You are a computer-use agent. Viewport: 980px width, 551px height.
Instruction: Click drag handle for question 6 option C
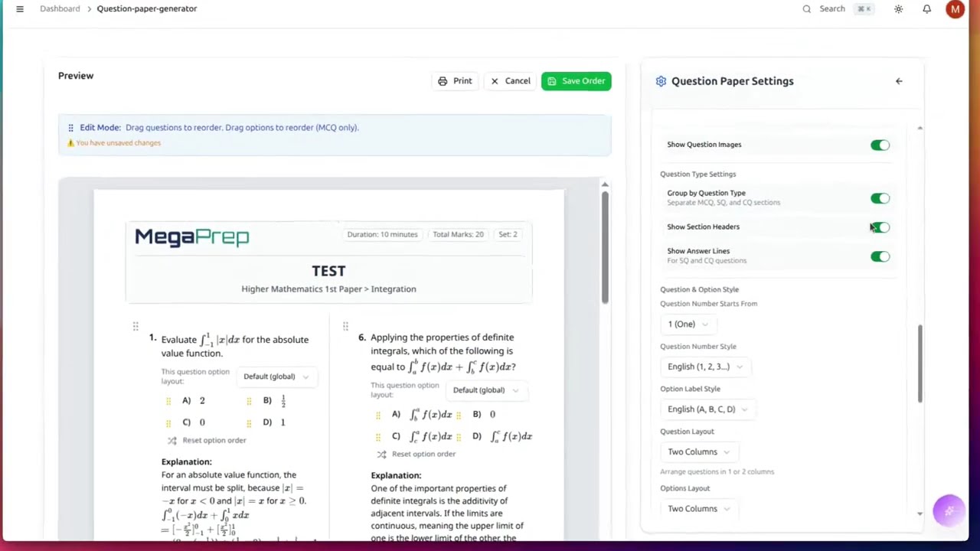point(377,436)
